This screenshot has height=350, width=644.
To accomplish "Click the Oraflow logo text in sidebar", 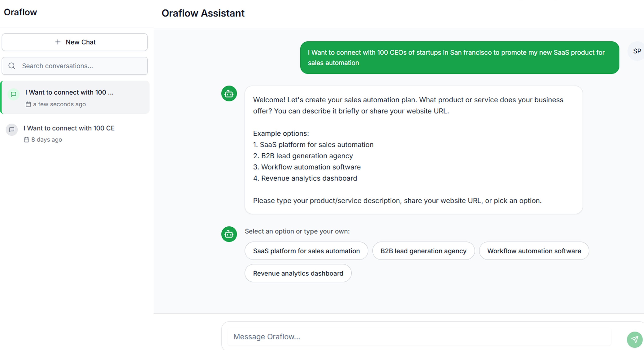I will pyautogui.click(x=21, y=12).
